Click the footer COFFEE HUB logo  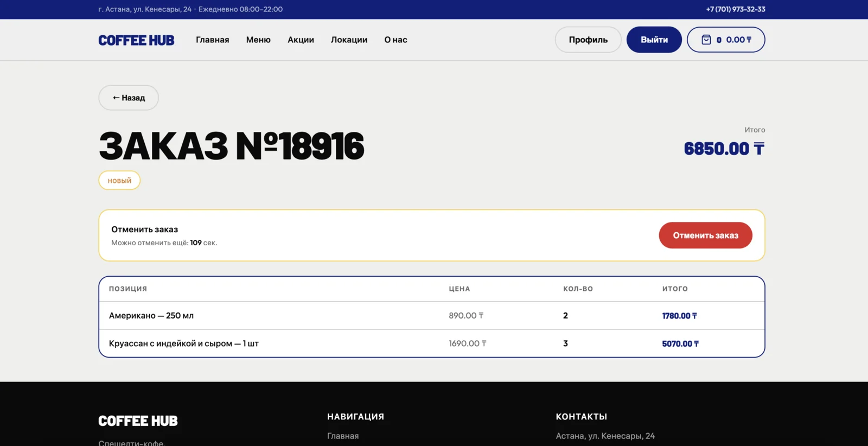[138, 421]
